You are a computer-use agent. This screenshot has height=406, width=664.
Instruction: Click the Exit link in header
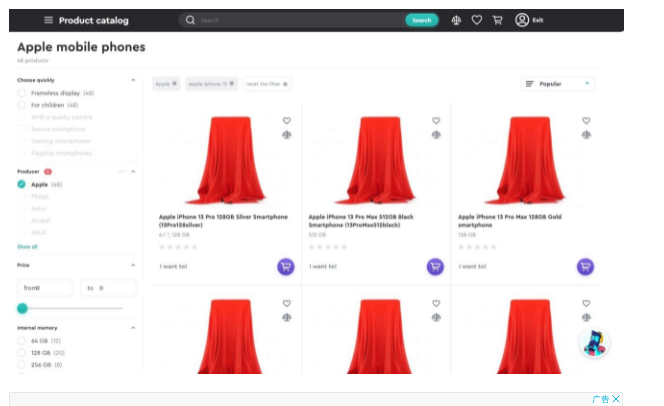(x=537, y=20)
